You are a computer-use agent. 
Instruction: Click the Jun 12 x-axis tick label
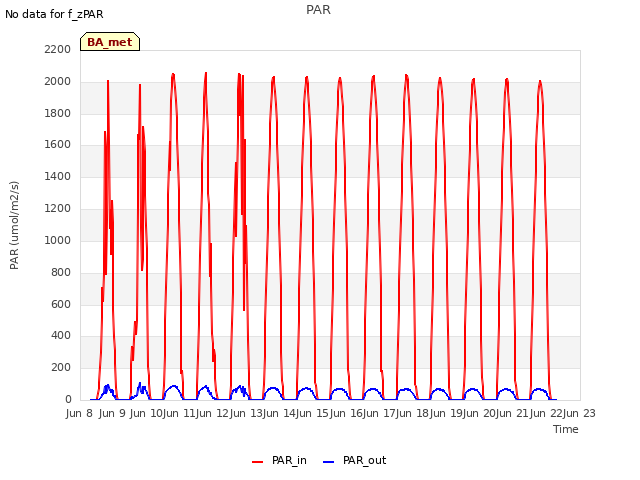[x=211, y=413]
